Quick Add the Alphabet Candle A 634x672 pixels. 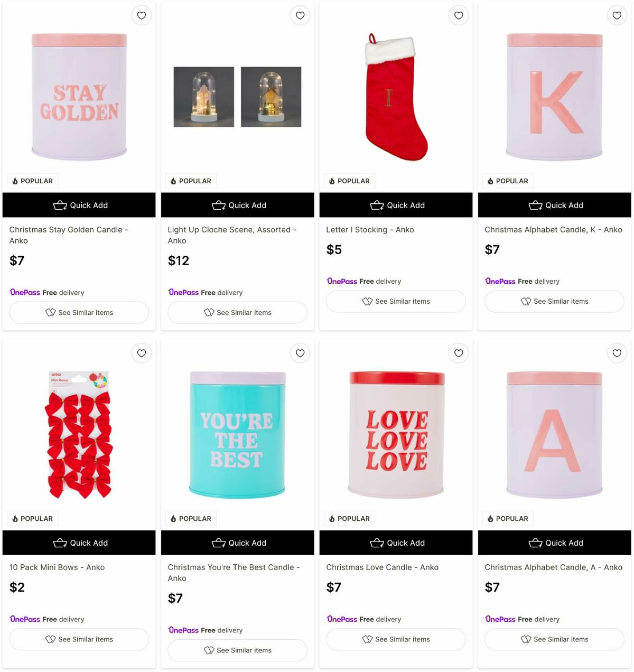(x=554, y=543)
